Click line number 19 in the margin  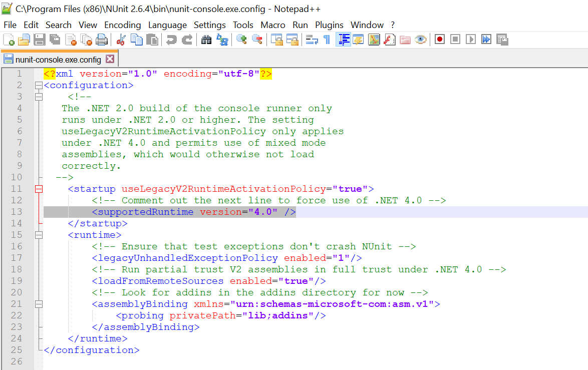[17, 281]
